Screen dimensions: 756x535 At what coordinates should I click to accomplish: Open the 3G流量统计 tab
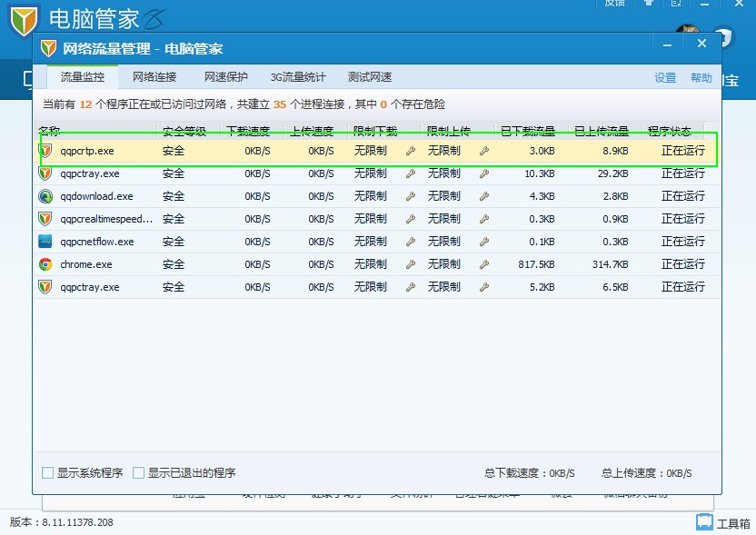(298, 77)
